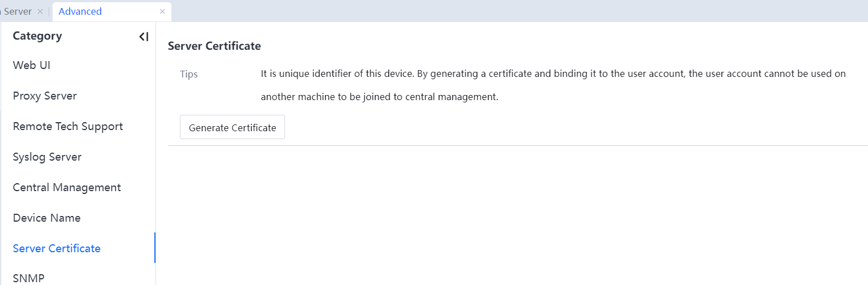Open Proxy Server settings
This screenshot has width=868, height=285.
pos(45,96)
